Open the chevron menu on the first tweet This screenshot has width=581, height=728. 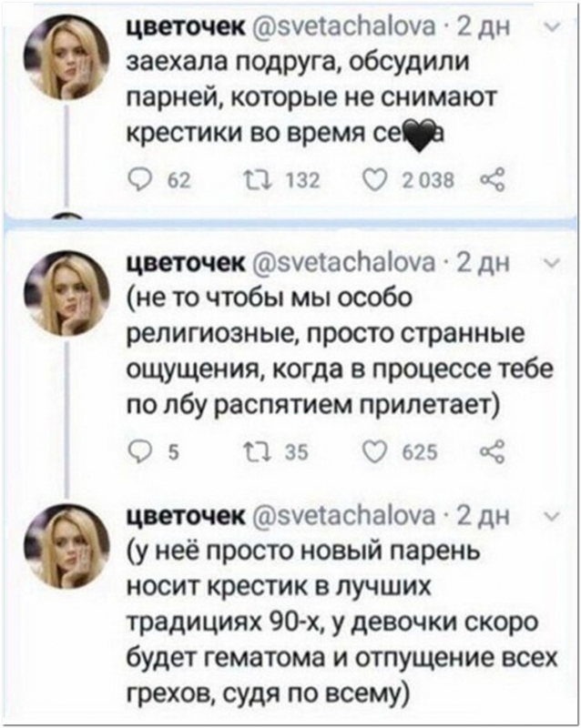click(x=545, y=27)
